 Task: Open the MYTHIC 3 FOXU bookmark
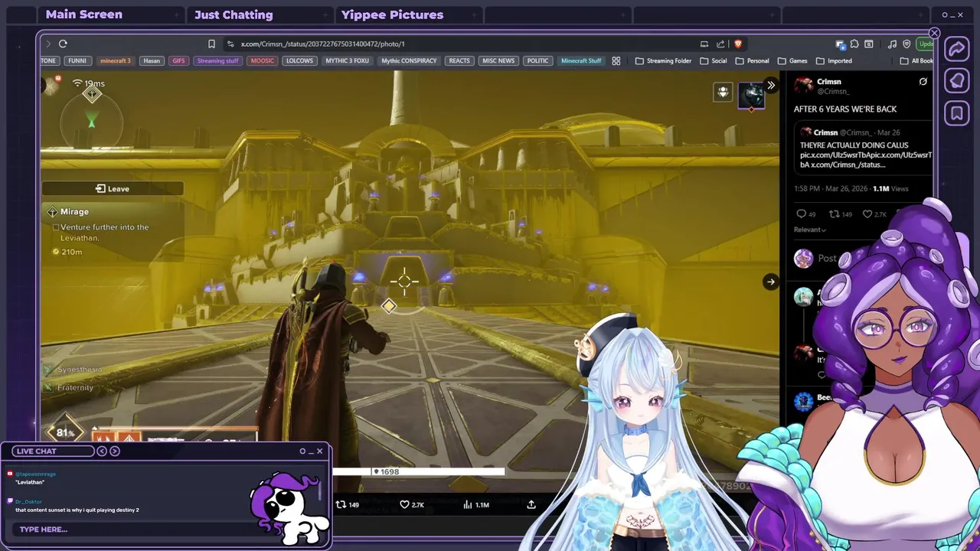point(348,61)
